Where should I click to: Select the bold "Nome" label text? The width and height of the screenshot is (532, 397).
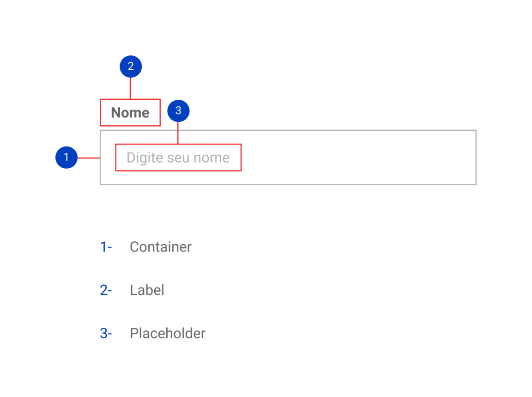coord(130,113)
